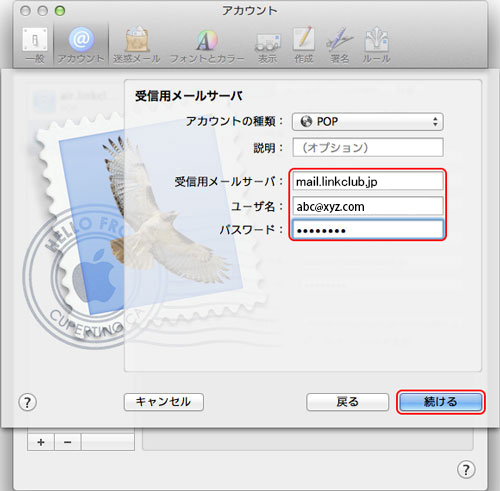500x491 pixels.
Task: Click the ユーザ名 field showing abc@xyz.com
Action: (x=368, y=206)
